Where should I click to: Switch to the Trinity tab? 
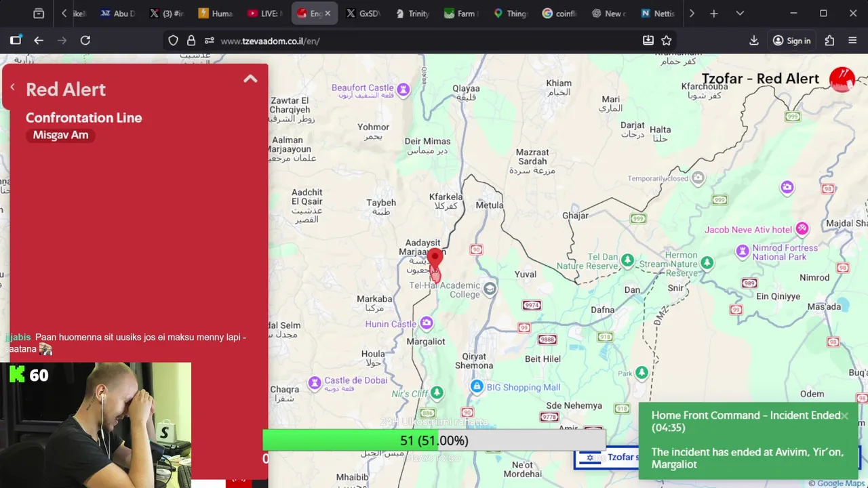(412, 14)
